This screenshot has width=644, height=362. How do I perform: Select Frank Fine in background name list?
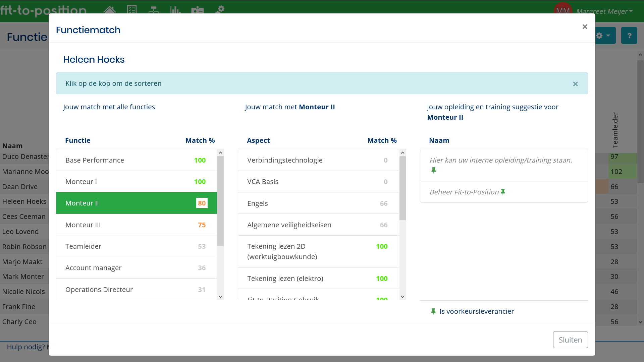(18, 307)
